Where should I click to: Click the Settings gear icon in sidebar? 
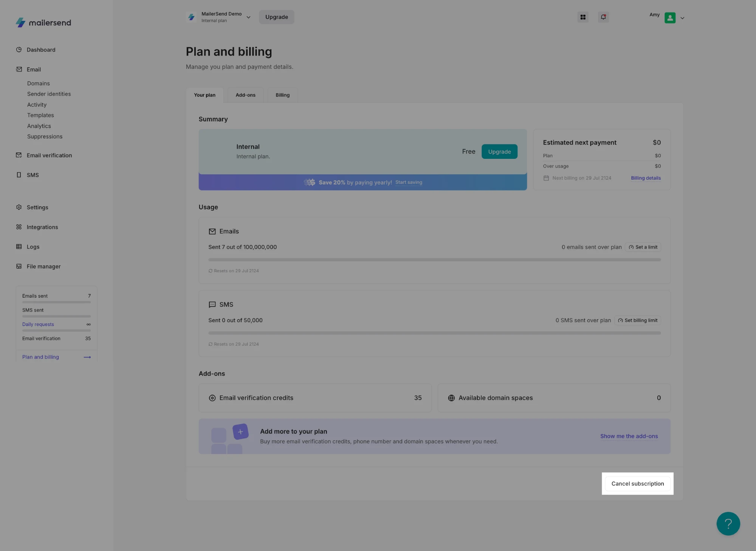click(19, 207)
